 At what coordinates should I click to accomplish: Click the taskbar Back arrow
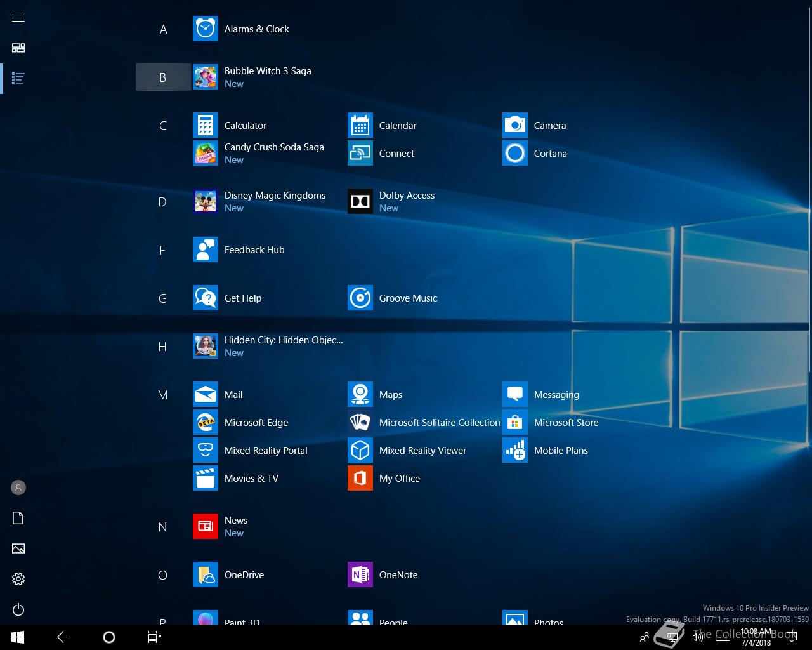click(63, 637)
